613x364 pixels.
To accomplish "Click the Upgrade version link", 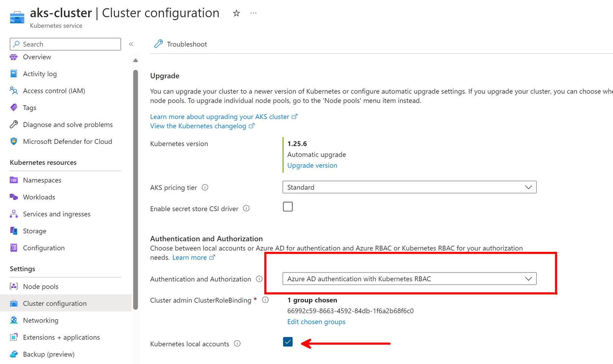I will coord(312,165).
